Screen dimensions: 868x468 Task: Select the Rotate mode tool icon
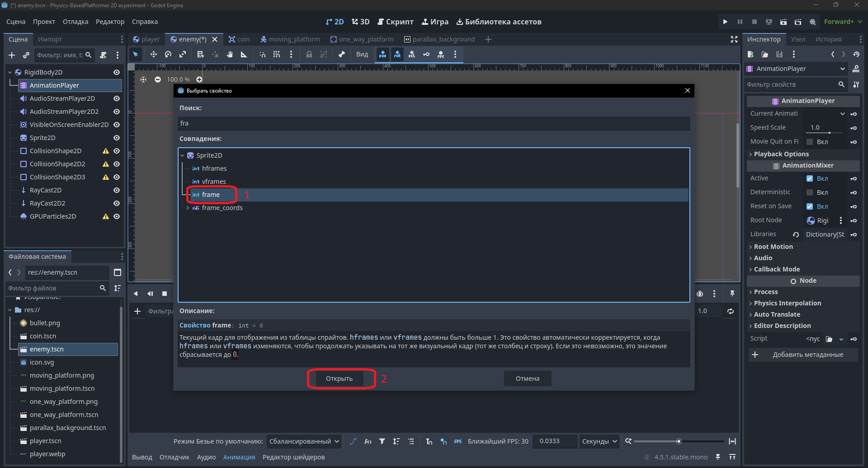click(x=168, y=55)
